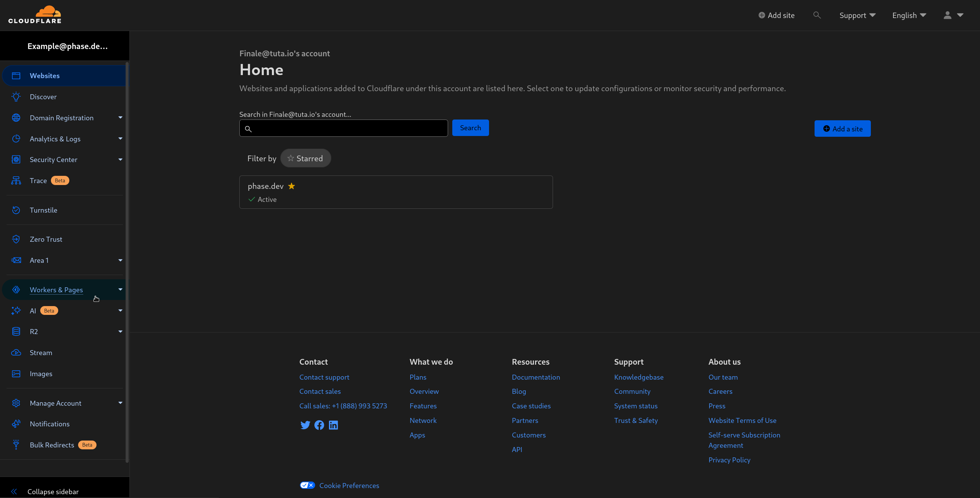Click the Cloudflare logo
980x498 pixels.
34,15
